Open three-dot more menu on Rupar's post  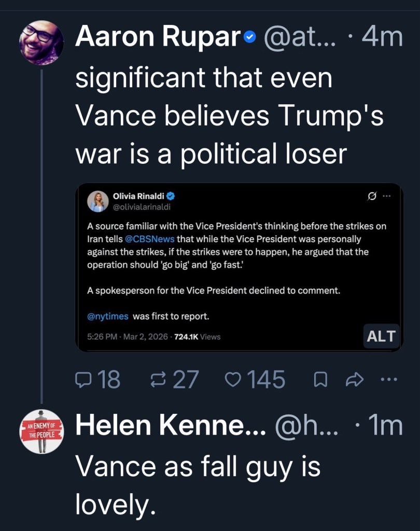point(387,380)
